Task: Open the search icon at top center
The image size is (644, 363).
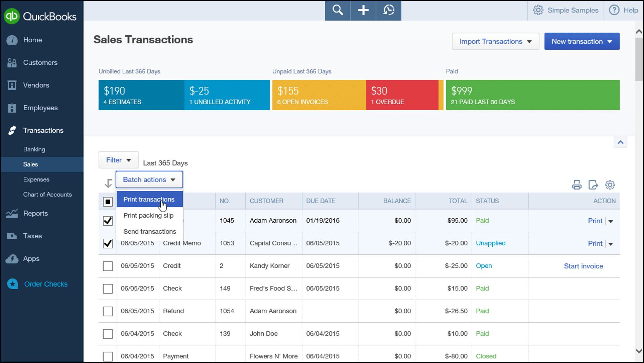Action: pyautogui.click(x=337, y=10)
